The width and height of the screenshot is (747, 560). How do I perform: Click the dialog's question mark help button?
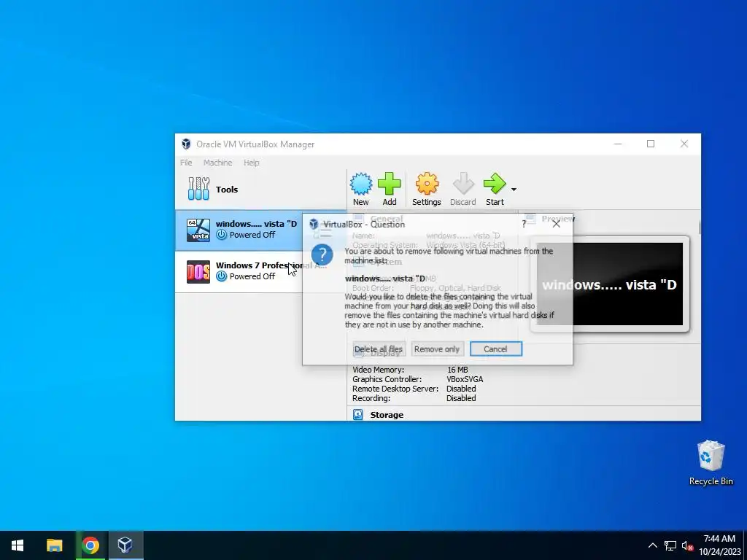[x=524, y=225]
